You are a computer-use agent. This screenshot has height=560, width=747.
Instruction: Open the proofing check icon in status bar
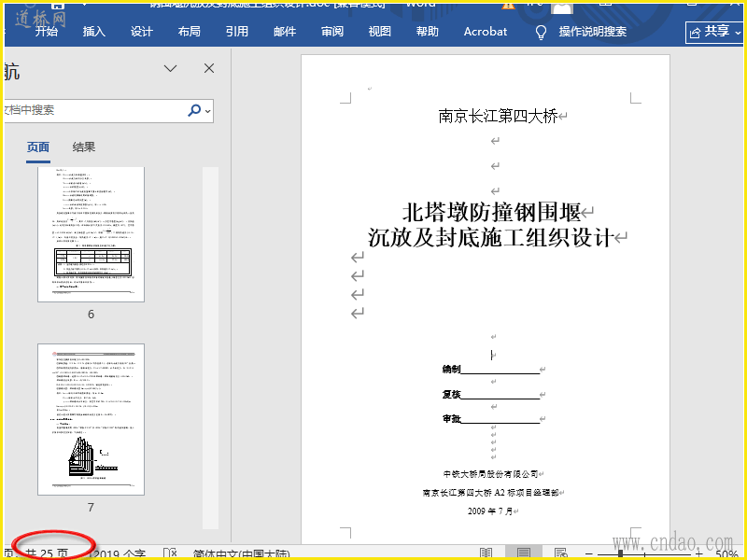(171, 553)
